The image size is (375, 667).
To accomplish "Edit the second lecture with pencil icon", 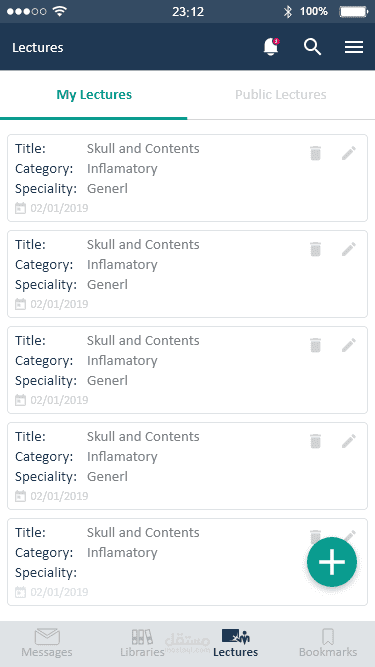I will (x=349, y=249).
